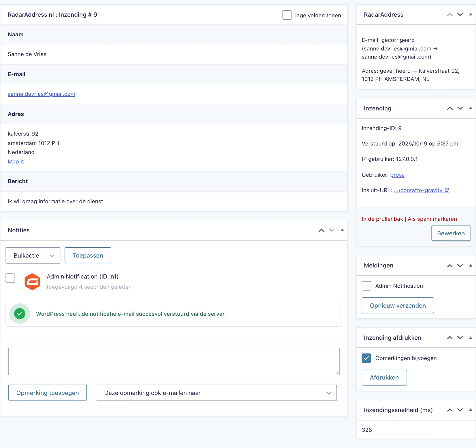The image size is (476, 448).
Task: Click the Toepassen button
Action: 88,255
